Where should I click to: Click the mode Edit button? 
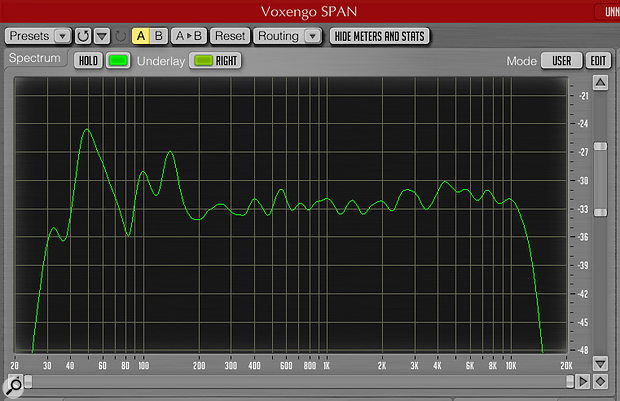coord(598,61)
